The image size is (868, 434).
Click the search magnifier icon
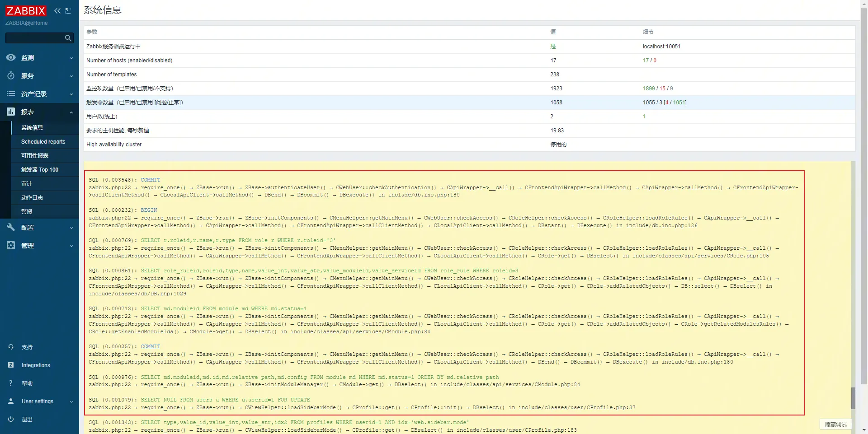(x=68, y=38)
